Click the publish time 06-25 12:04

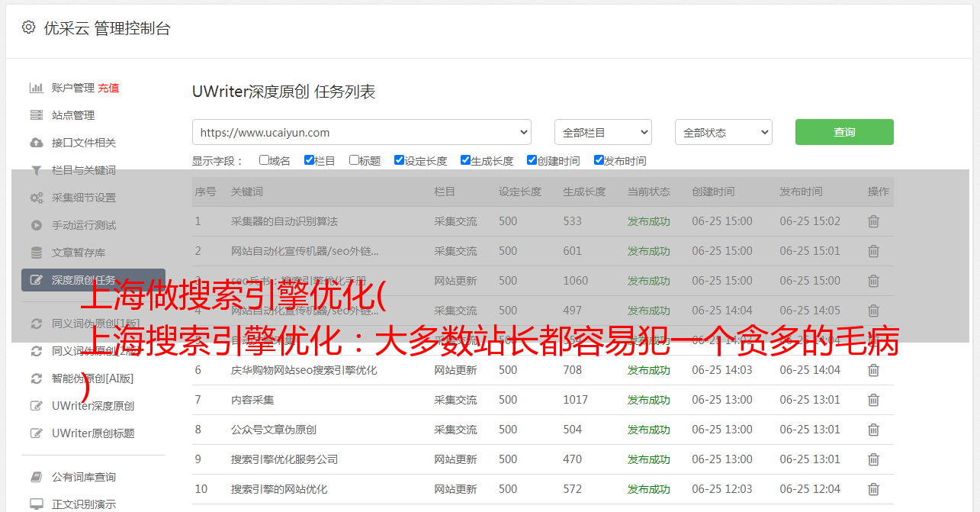(810, 489)
